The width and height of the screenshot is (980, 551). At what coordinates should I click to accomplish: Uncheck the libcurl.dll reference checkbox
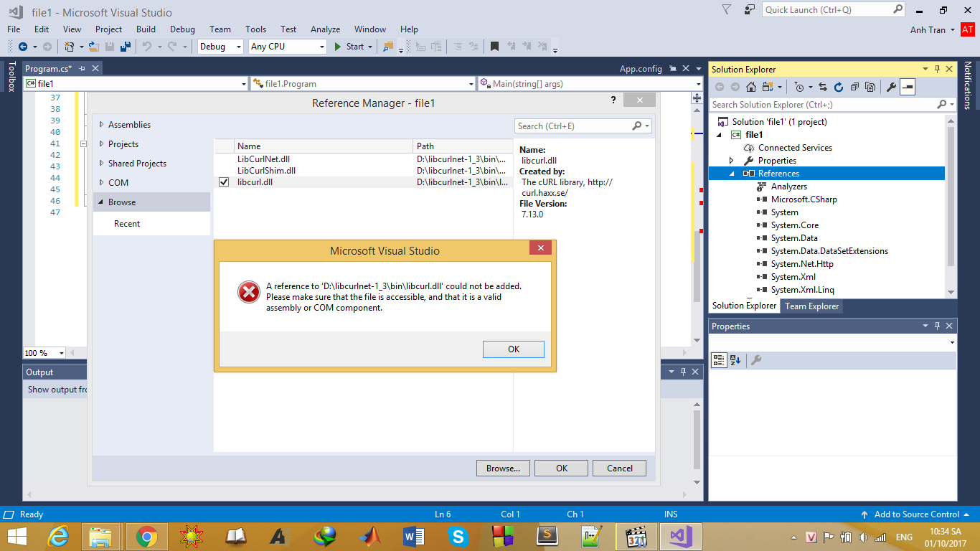224,182
